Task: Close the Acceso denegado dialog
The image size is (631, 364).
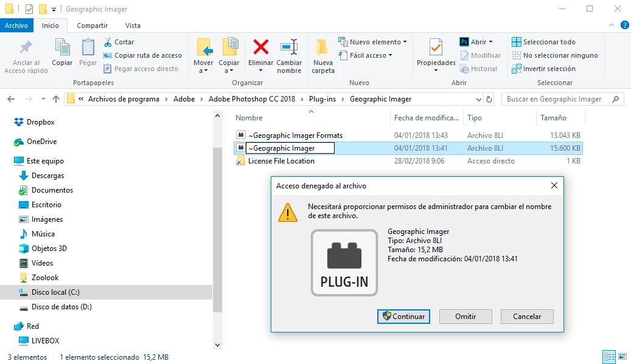Action: (x=554, y=185)
